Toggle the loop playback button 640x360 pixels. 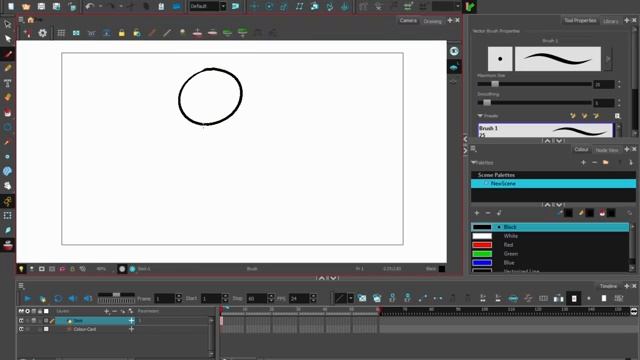pos(58,299)
